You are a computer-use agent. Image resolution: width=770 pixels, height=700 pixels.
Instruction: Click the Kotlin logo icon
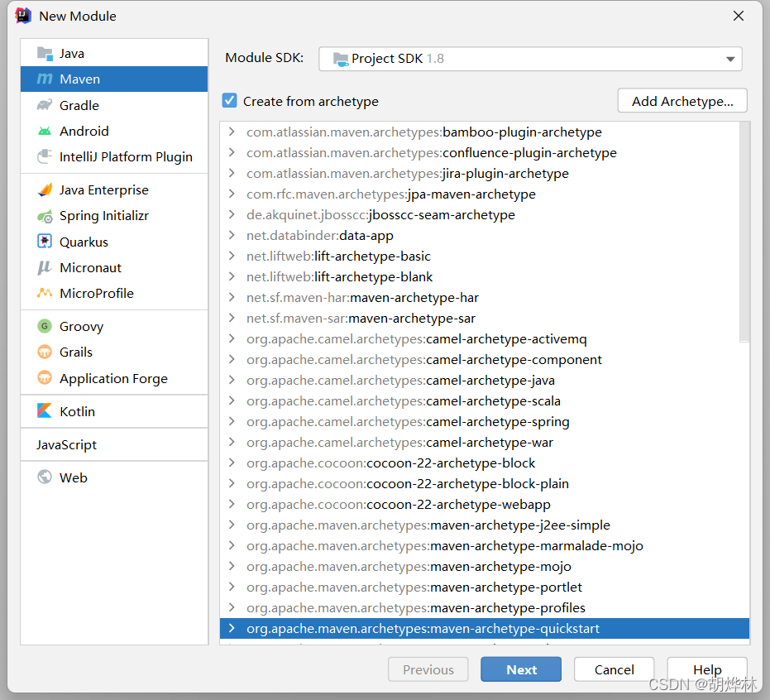[45, 410]
